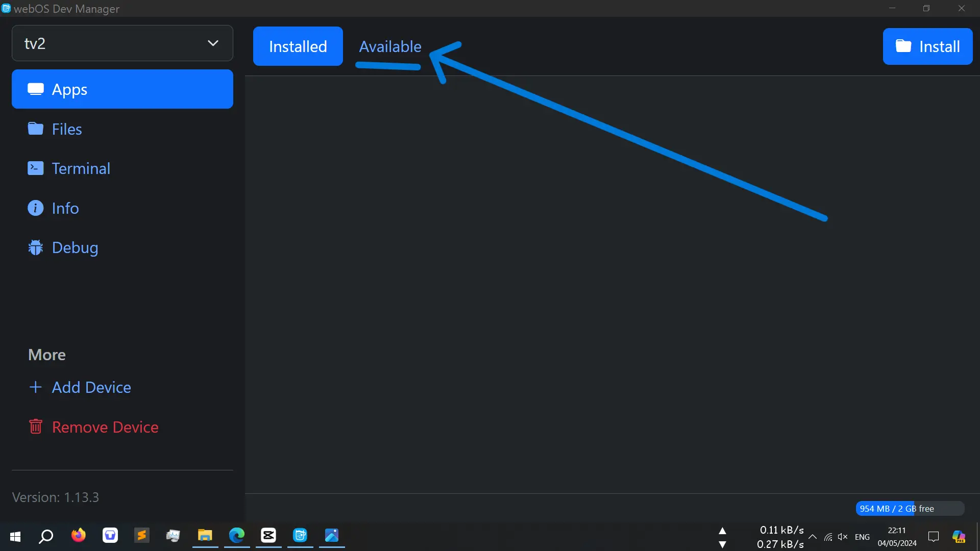Image resolution: width=980 pixels, height=551 pixels.
Task: Open CapCut from the taskbar
Action: coord(268,536)
